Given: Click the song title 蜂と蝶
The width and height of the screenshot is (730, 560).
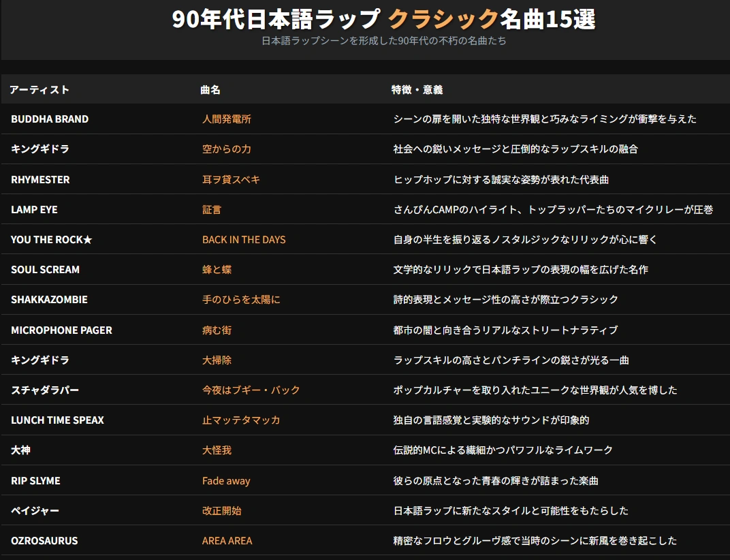Looking at the screenshot, I should [217, 269].
